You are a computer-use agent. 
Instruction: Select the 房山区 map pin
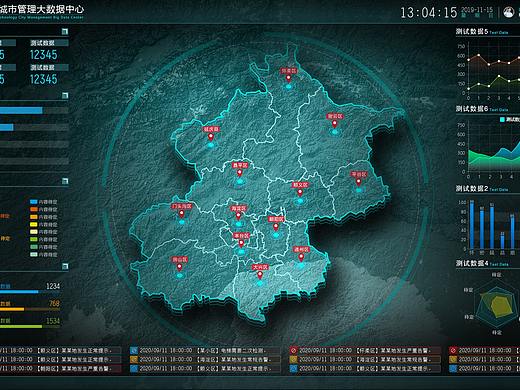(x=179, y=267)
